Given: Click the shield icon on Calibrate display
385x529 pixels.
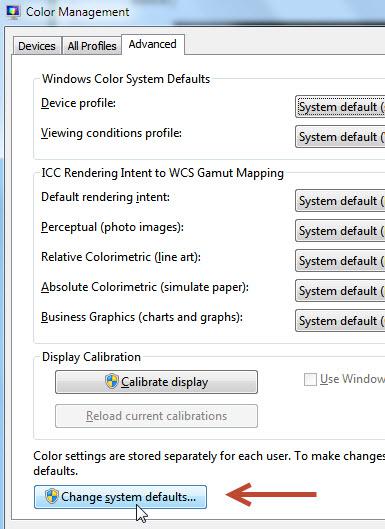Looking at the screenshot, I should coord(112,382).
